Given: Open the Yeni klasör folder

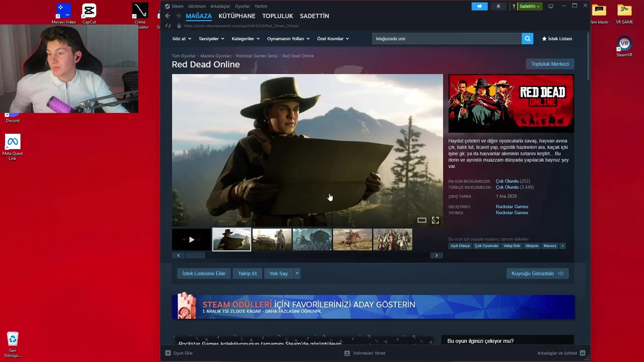Looking at the screenshot, I should pos(599,14).
